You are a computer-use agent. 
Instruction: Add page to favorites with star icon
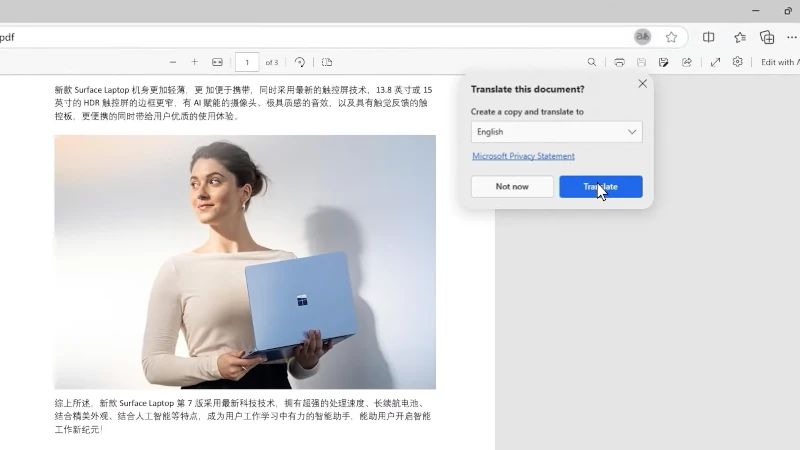coord(671,37)
